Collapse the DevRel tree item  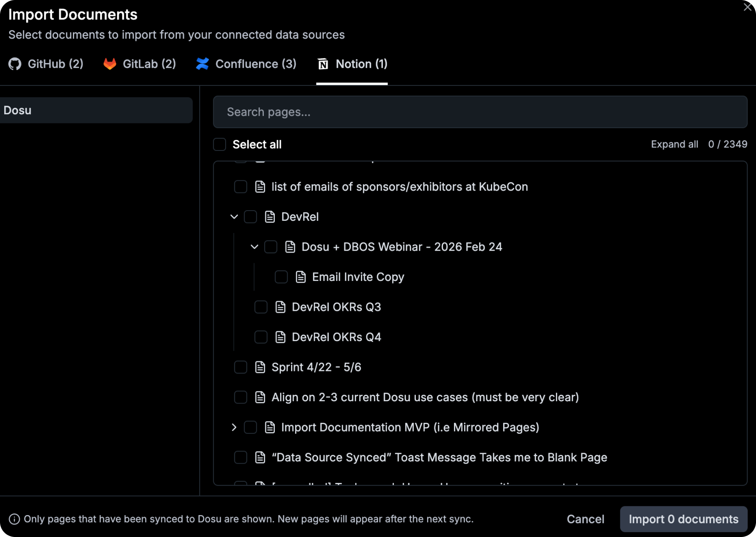234,217
